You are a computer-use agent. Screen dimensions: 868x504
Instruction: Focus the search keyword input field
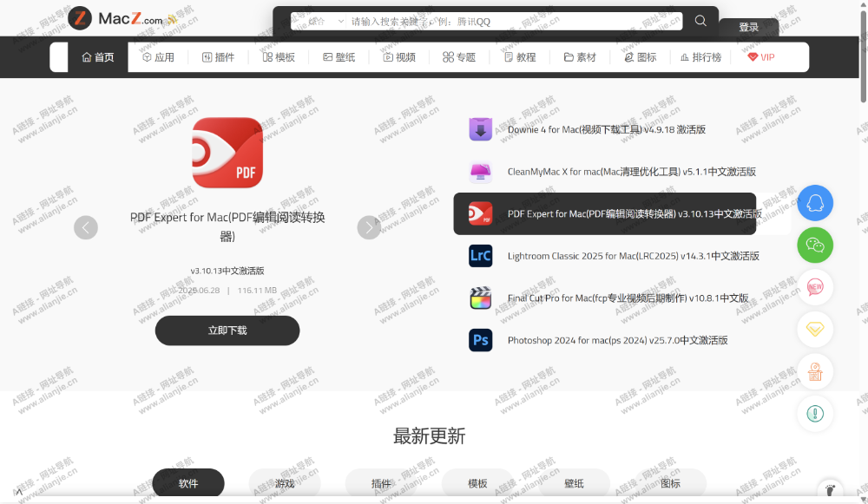coord(514,22)
